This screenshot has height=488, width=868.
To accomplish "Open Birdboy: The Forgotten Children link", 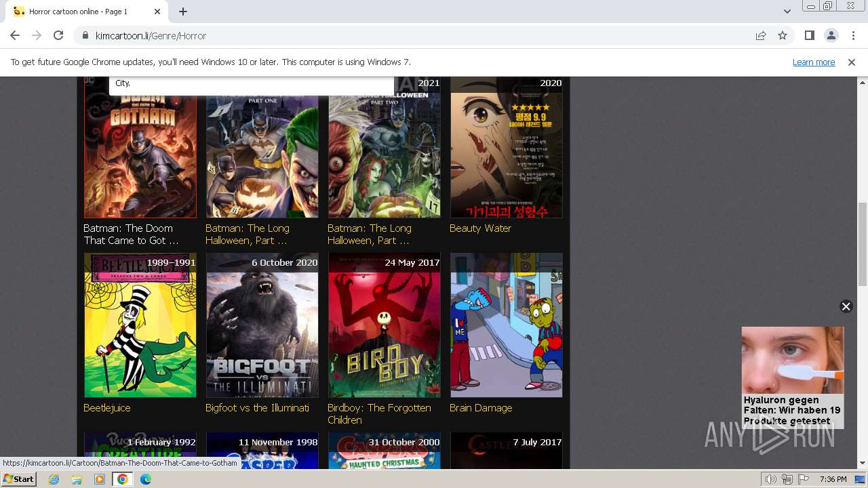I will pyautogui.click(x=379, y=414).
